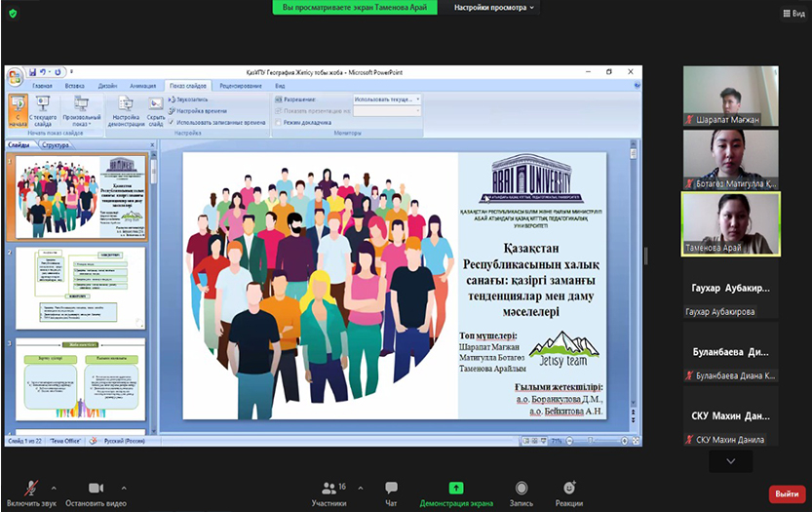The height and width of the screenshot is (512, 812).
Task: Open the 'Структура' pane tab
Action: click(57, 145)
